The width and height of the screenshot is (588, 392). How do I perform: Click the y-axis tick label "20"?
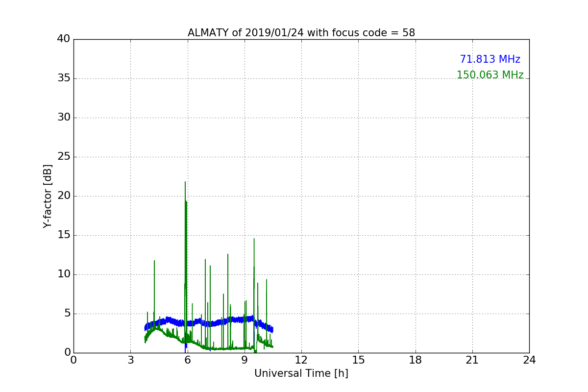pyautogui.click(x=64, y=196)
